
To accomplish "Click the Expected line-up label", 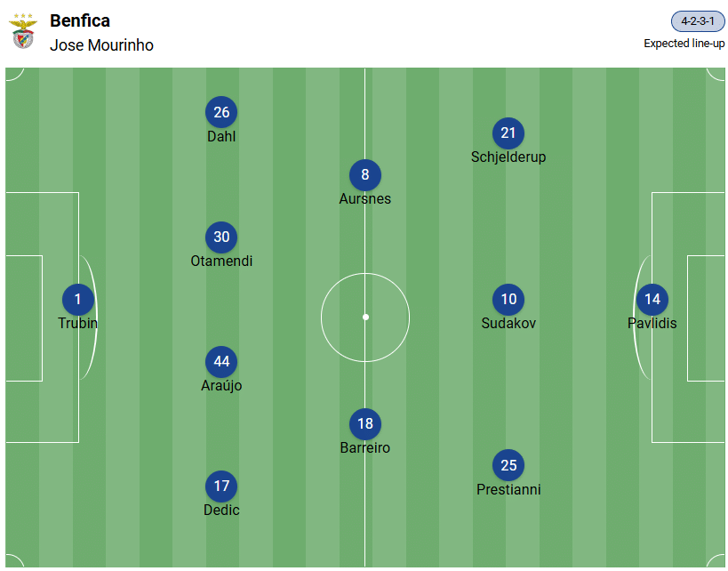I will coord(684,44).
